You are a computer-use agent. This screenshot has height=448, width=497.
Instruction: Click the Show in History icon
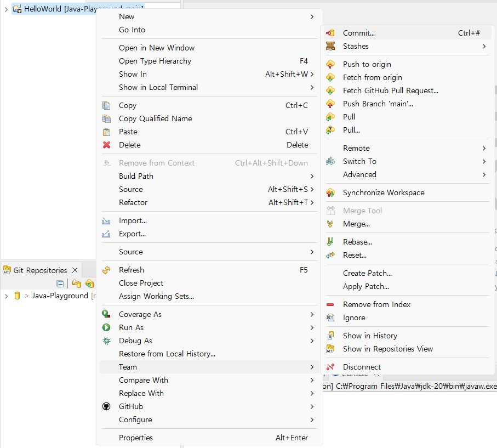click(330, 336)
